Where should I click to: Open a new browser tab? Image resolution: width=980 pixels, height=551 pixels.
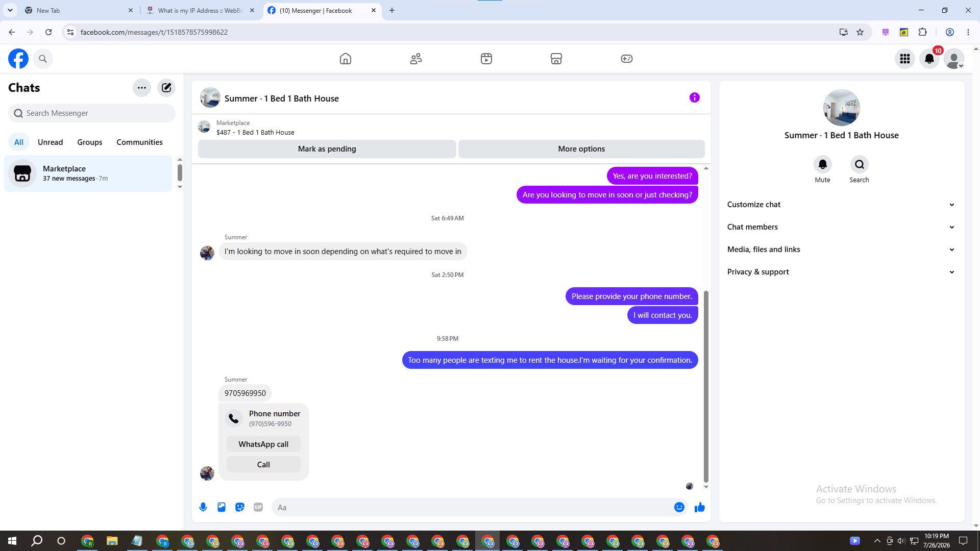point(392,10)
